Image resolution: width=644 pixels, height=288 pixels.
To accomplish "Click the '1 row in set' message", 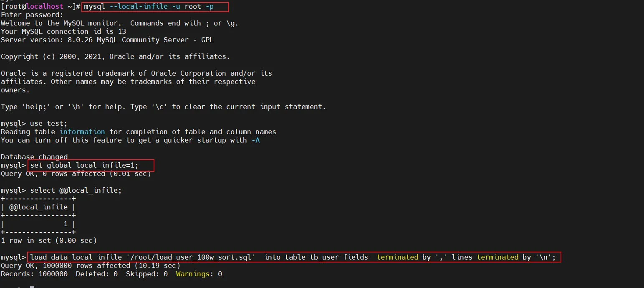I will [48, 241].
